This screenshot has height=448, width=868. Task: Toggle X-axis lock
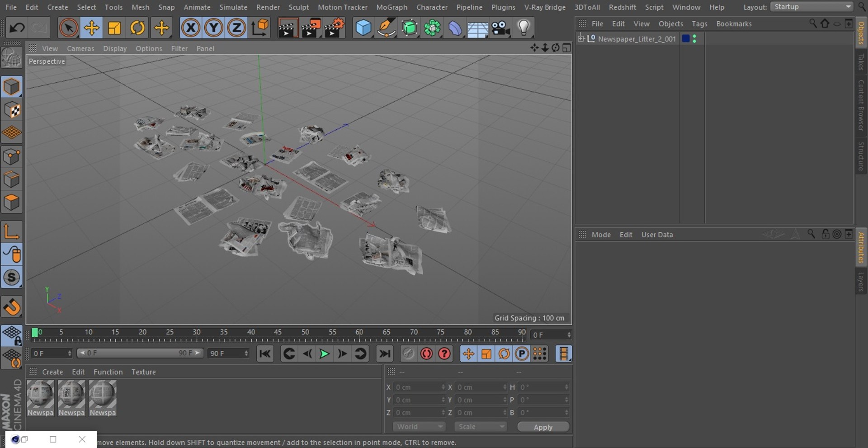pos(191,28)
